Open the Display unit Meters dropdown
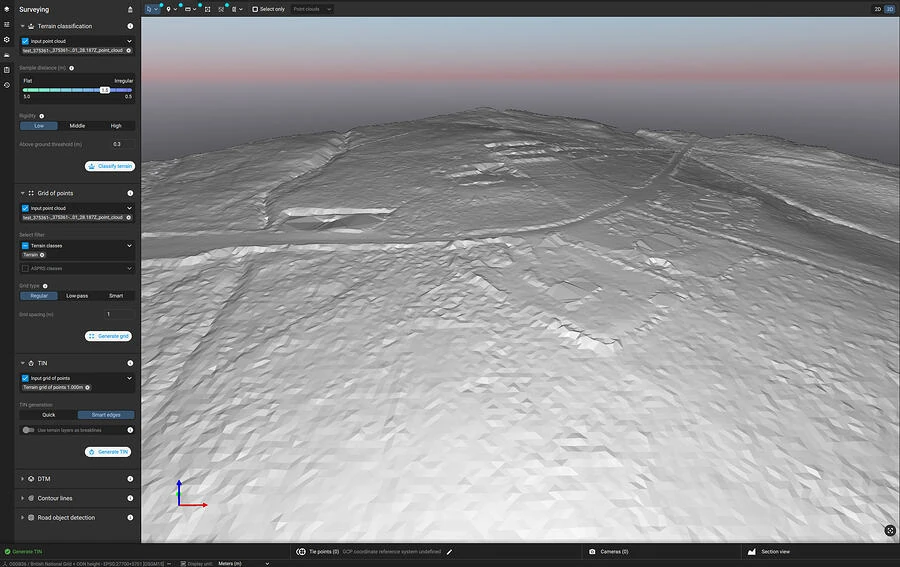 coord(242,564)
